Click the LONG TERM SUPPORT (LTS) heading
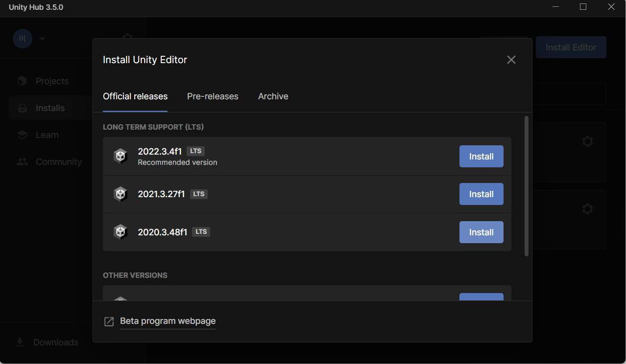 click(153, 127)
